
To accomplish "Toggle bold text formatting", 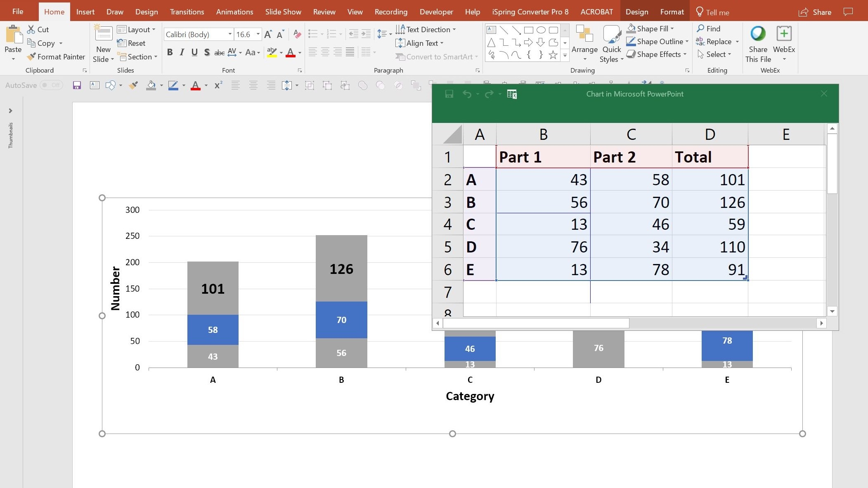I will (x=170, y=52).
